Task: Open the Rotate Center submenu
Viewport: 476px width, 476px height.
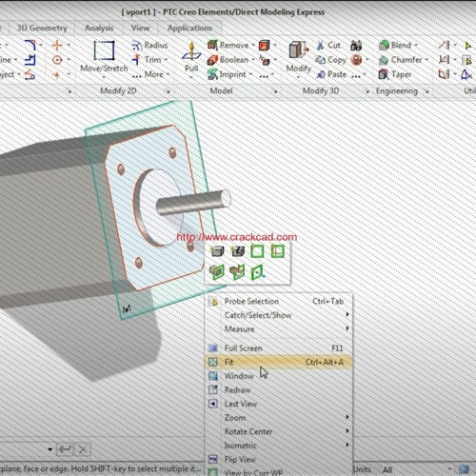Action: pyautogui.click(x=278, y=431)
